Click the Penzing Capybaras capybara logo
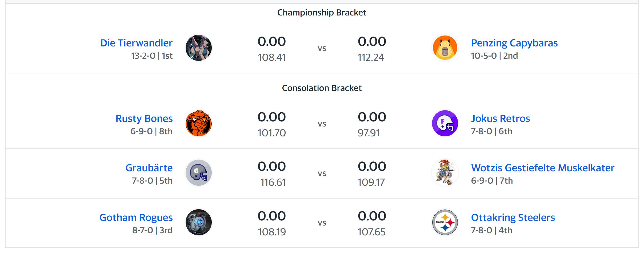This screenshot has width=644, height=253. [x=445, y=48]
